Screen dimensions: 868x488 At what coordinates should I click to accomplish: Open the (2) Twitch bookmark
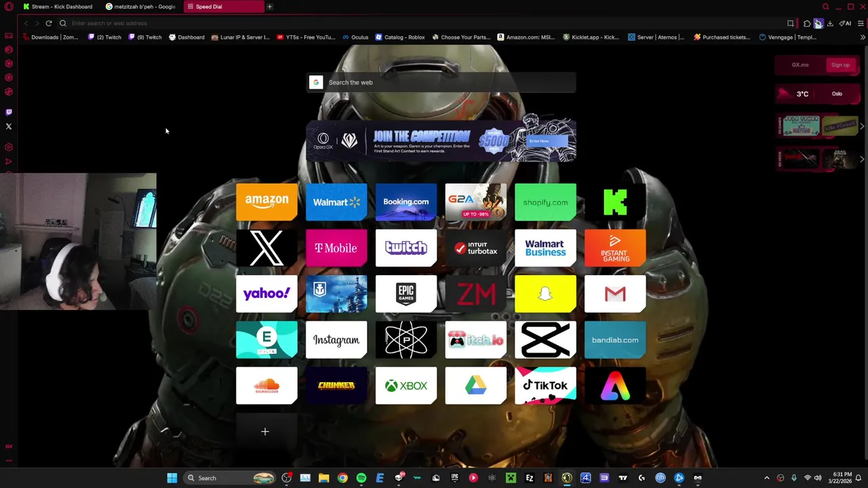click(x=104, y=37)
